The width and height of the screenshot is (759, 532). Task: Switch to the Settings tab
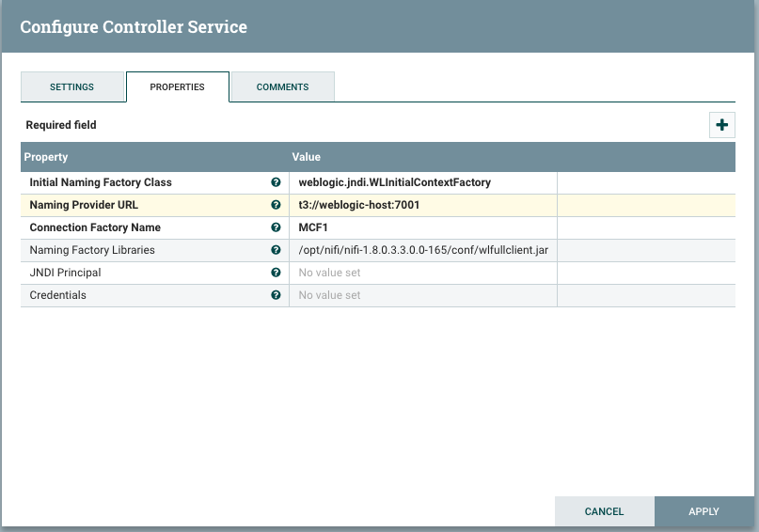(x=71, y=87)
